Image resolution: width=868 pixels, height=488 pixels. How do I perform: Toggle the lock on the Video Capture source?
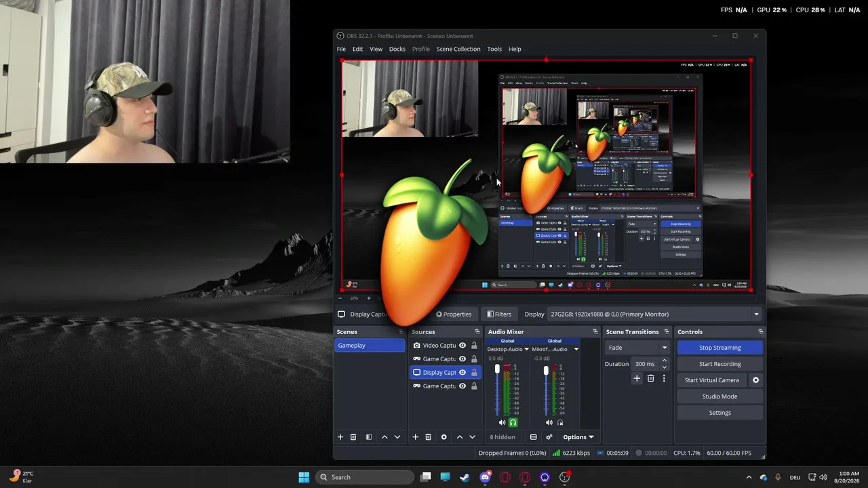pos(474,346)
